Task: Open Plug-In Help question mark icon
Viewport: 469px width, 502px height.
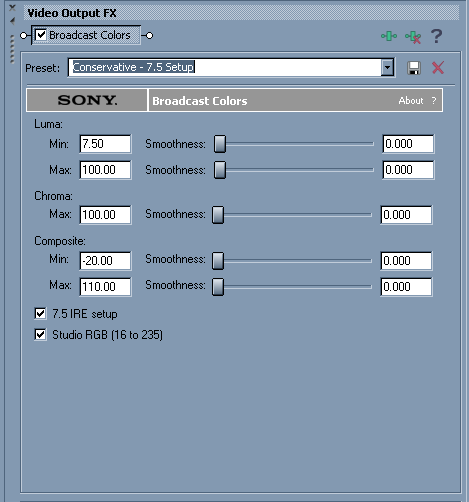Action: click(x=436, y=36)
